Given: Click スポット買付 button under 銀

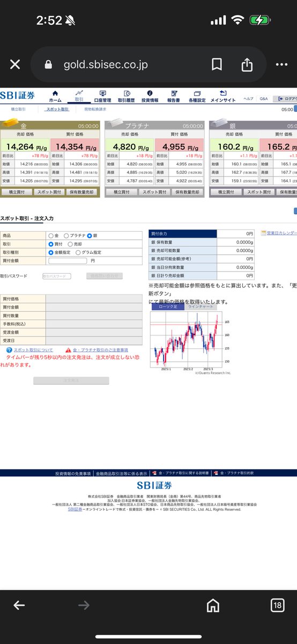Looking at the screenshot, I should pyautogui.click(x=258, y=192).
